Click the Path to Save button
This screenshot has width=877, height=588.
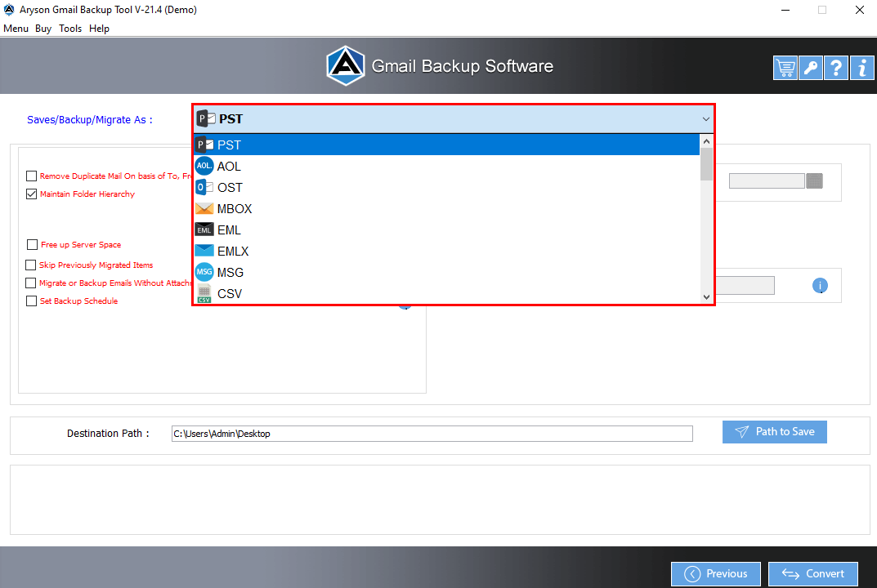point(775,432)
